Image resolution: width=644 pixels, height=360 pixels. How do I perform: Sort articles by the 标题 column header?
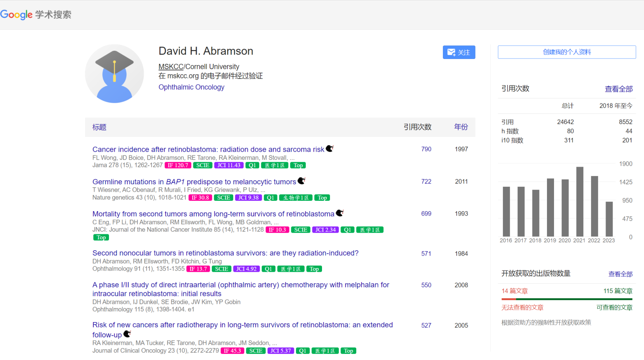click(99, 127)
